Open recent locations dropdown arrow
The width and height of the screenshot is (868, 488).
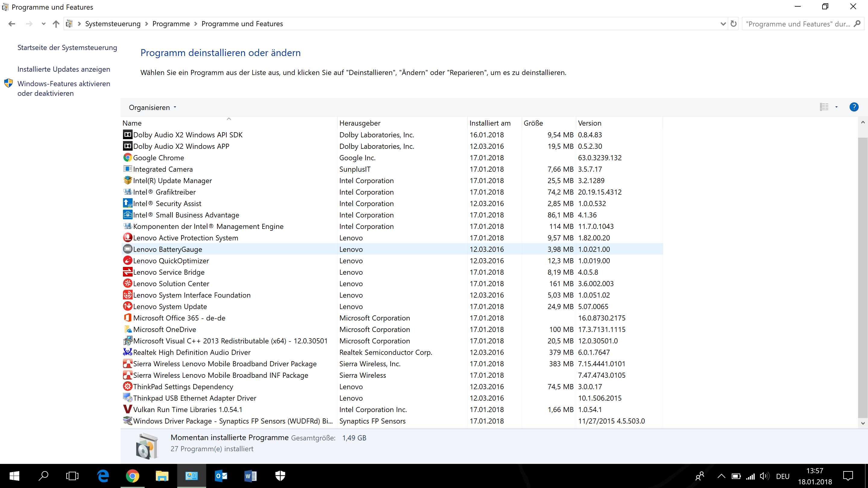pyautogui.click(x=43, y=24)
